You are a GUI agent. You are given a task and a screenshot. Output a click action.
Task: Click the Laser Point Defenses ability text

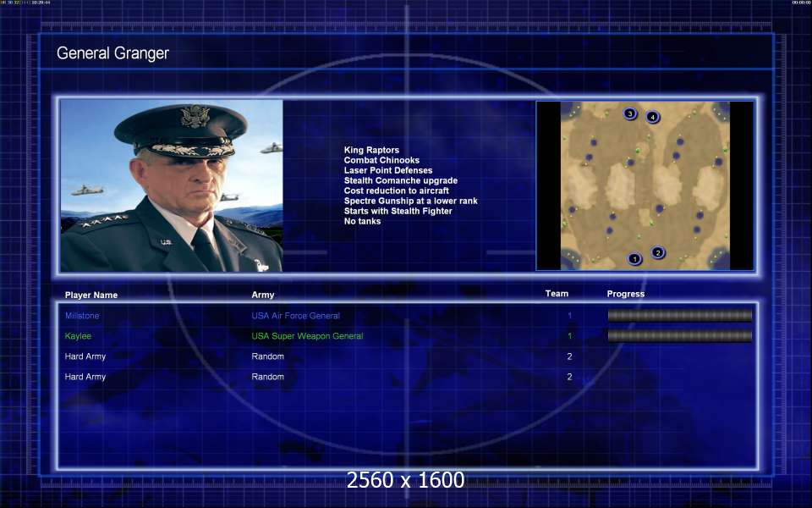[387, 171]
